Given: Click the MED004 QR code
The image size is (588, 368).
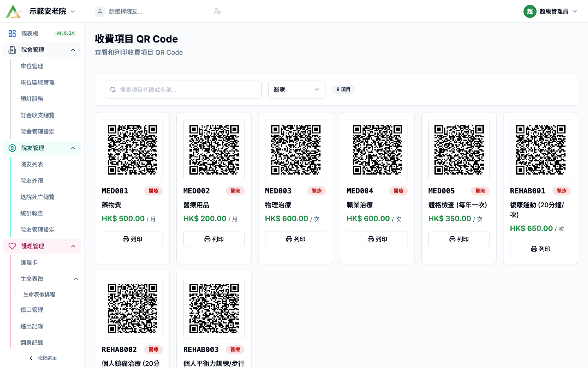Looking at the screenshot, I should click(377, 150).
